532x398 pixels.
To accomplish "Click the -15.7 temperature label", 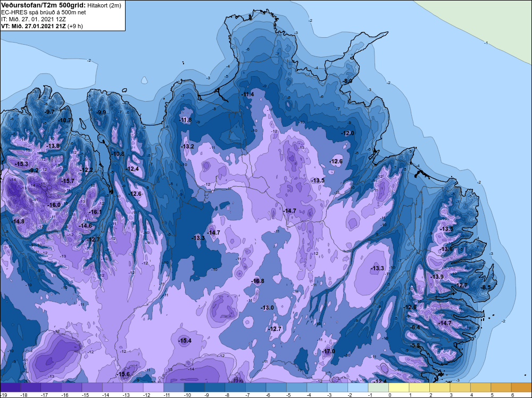I will click(68, 181).
